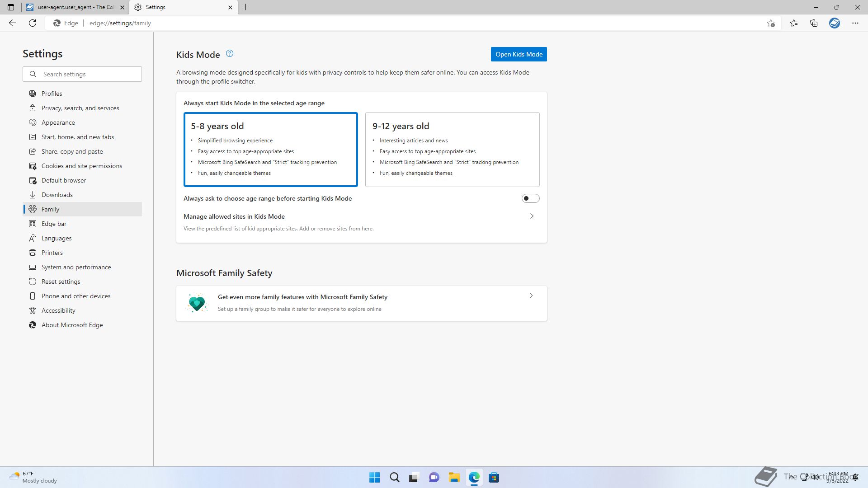Open Microsoft Store on the taskbar
Viewport: 868px width, 488px height.
(494, 478)
